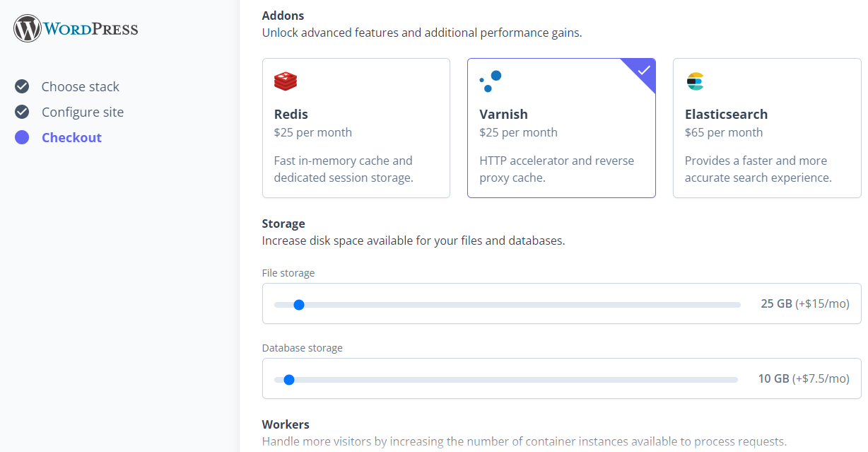Click 'Fast in-memory cache' Redis description
868x452 pixels.
click(344, 169)
